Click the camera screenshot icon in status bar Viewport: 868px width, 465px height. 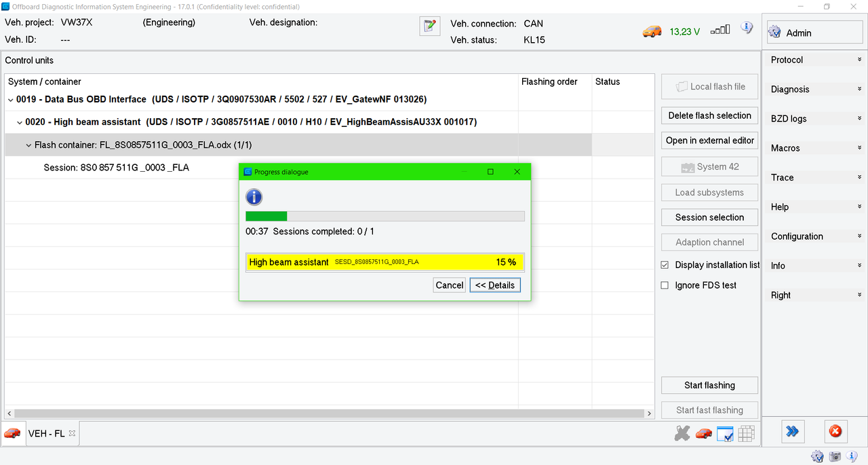835,457
